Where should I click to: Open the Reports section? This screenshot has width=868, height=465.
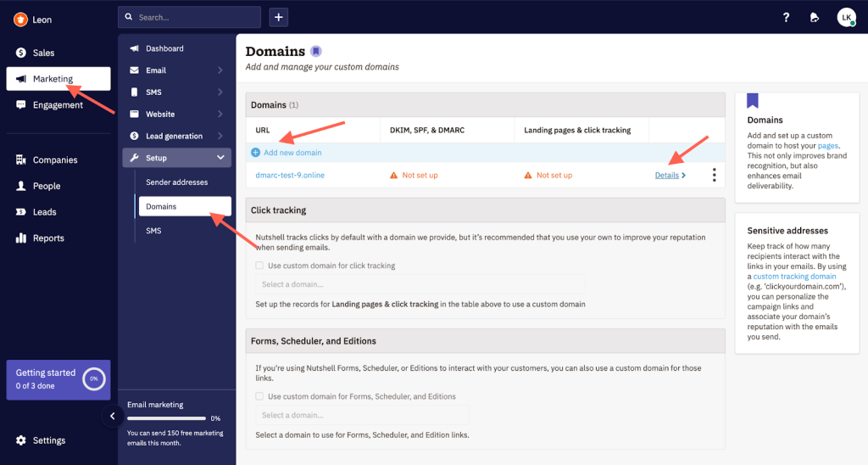point(47,238)
